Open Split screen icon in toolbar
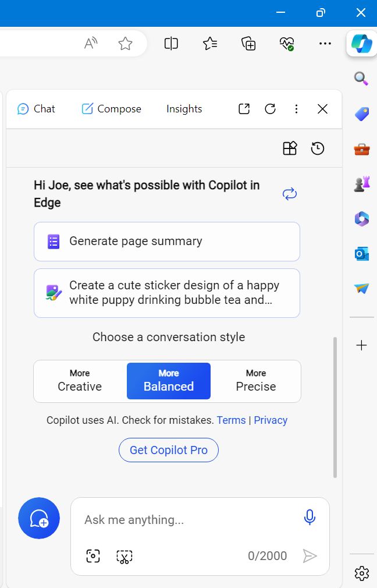 point(171,44)
